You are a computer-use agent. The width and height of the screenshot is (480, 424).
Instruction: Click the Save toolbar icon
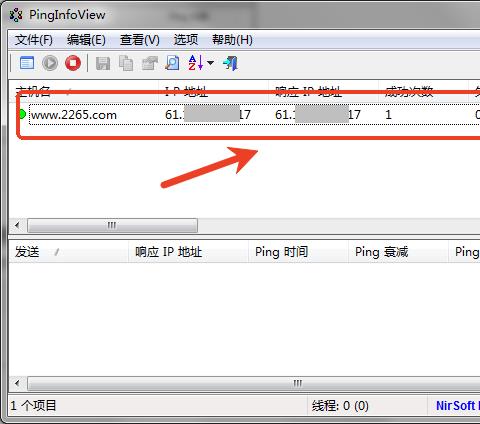click(103, 63)
